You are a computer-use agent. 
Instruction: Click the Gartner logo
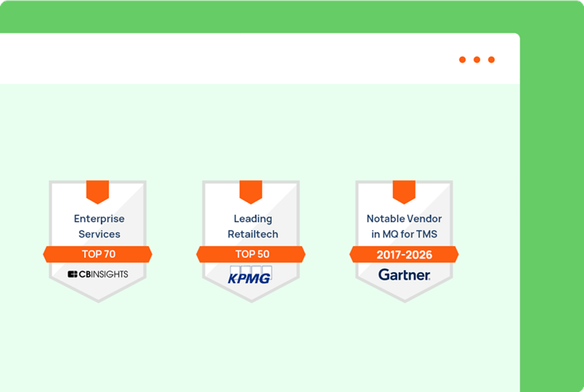404,274
